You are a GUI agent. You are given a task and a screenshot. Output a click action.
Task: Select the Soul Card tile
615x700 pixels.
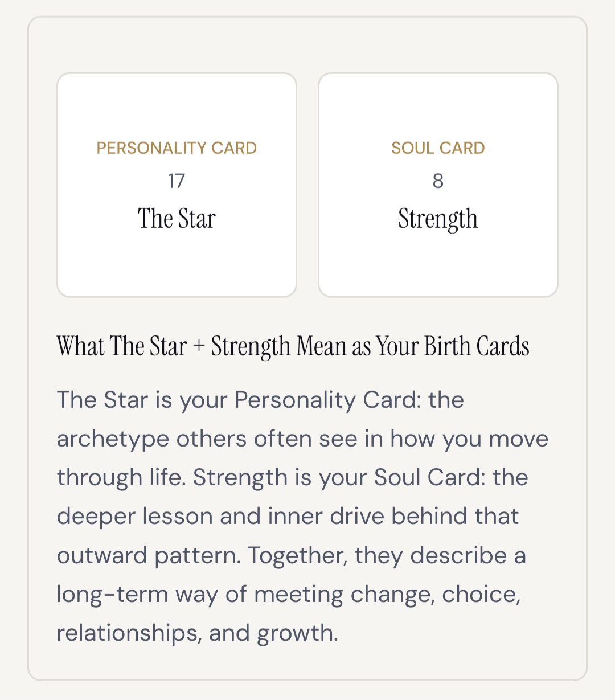coord(438,185)
